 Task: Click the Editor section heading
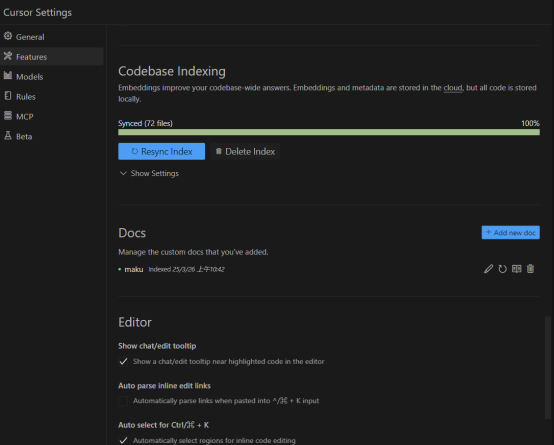point(135,322)
